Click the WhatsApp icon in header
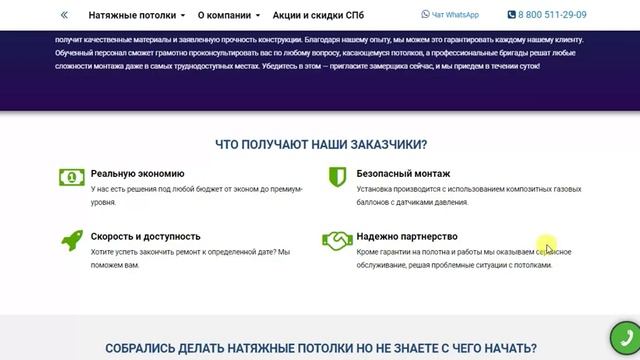 [x=425, y=14]
